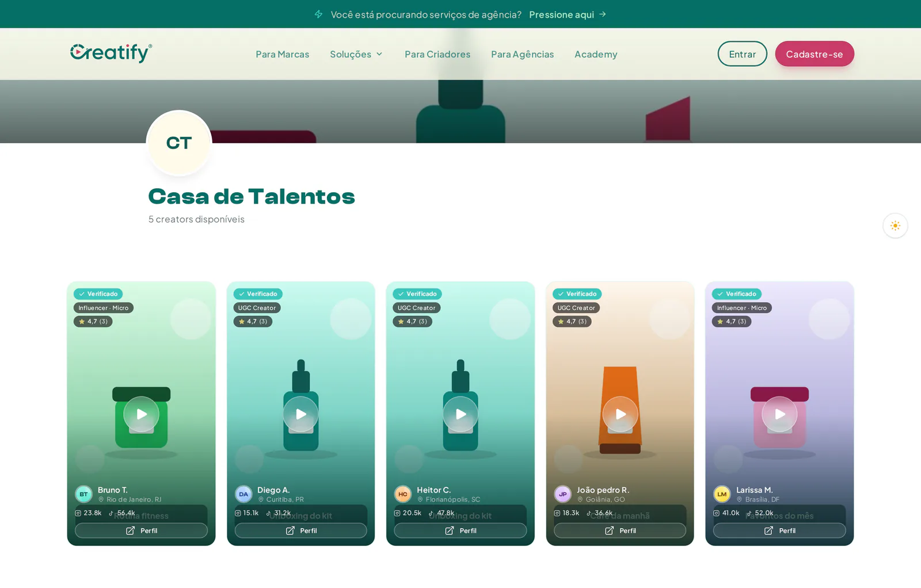Click UGC Creator tag on Heitor C.'s card
The width and height of the screenshot is (921, 588).
coord(417,308)
